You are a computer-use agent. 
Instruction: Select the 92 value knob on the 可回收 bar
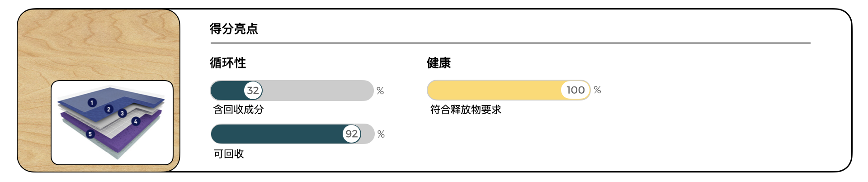click(x=352, y=134)
